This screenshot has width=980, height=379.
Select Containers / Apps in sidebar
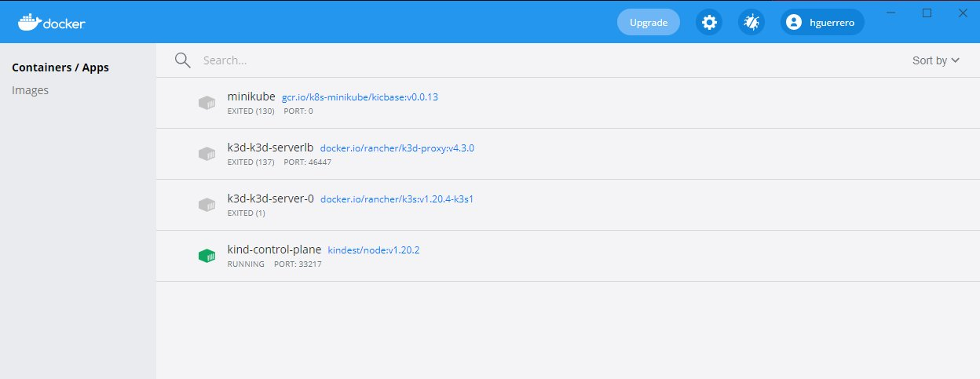[x=60, y=67]
